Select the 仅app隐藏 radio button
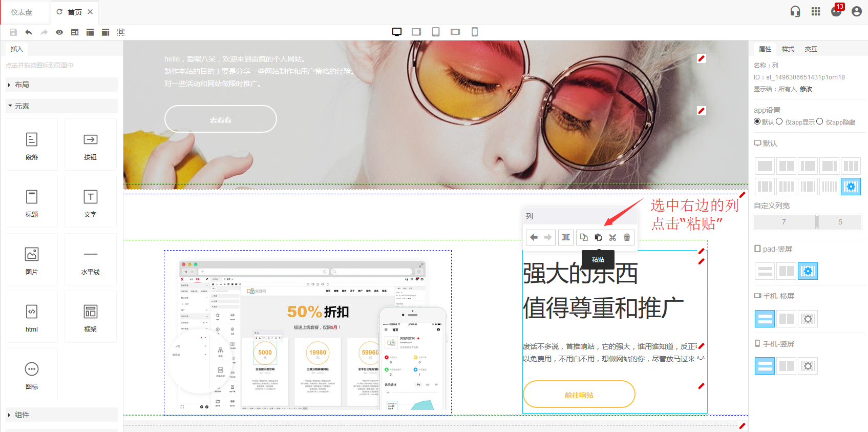 click(820, 121)
